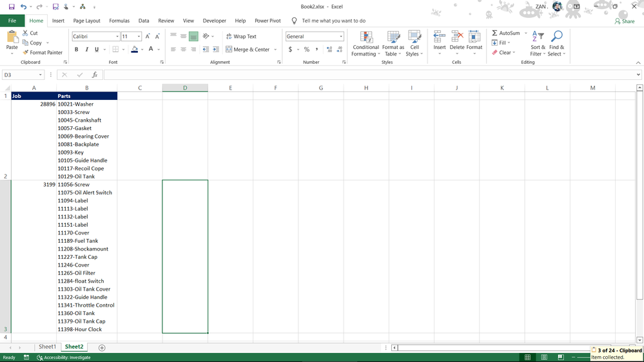This screenshot has width=644, height=362.
Task: Click Increase Indent icon
Action: tap(215, 49)
